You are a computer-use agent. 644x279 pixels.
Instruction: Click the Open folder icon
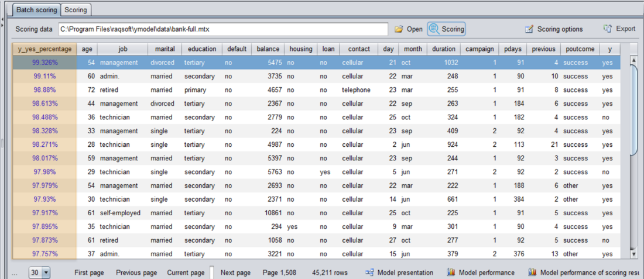coord(399,29)
